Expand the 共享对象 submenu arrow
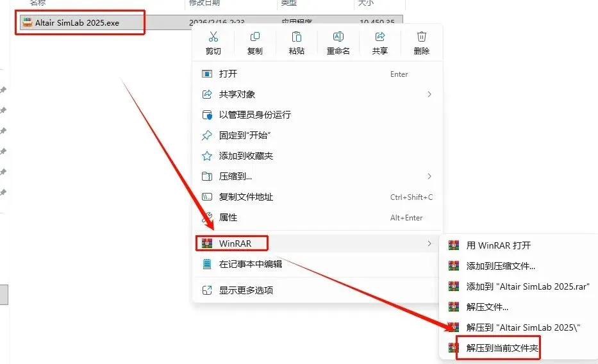The width and height of the screenshot is (598, 364). coord(429,94)
